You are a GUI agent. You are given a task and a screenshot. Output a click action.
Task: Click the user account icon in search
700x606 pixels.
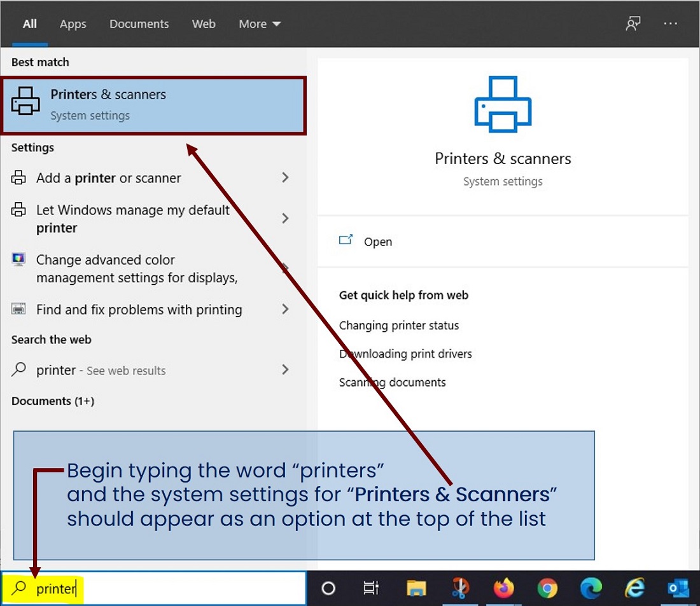(x=633, y=23)
